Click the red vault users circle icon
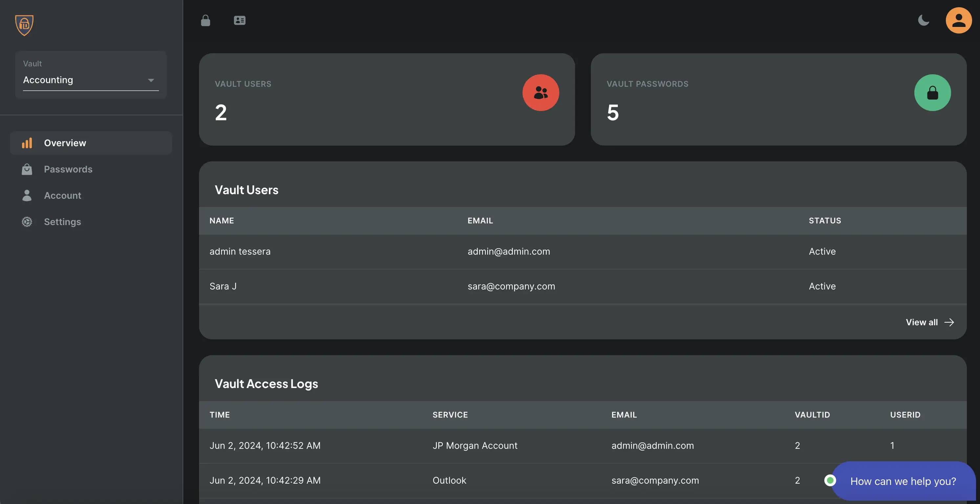This screenshot has width=980, height=504. point(540,93)
